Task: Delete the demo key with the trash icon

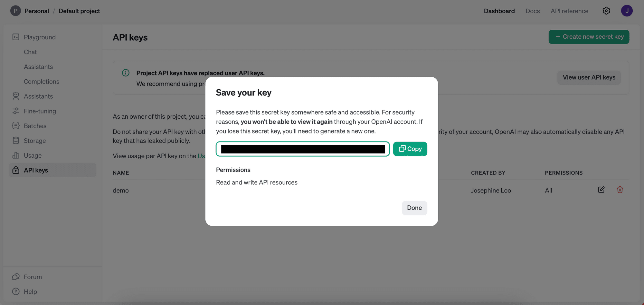Action: (x=620, y=190)
